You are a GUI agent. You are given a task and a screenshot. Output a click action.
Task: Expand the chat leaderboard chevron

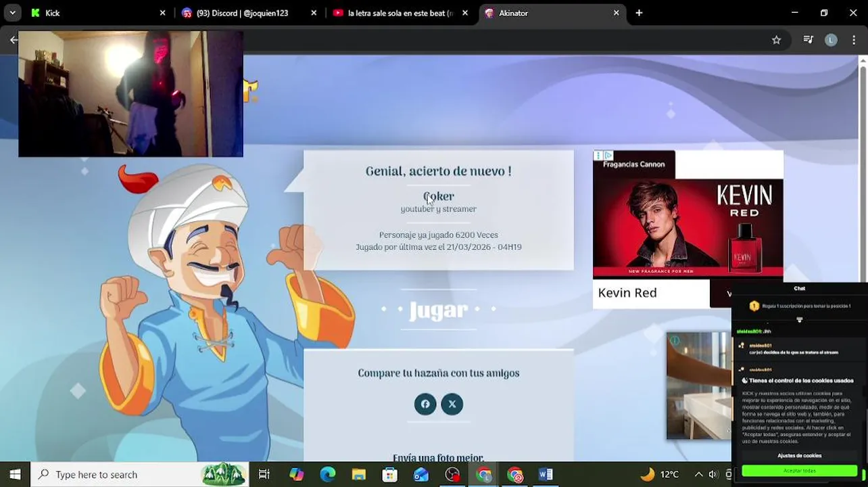(x=799, y=320)
